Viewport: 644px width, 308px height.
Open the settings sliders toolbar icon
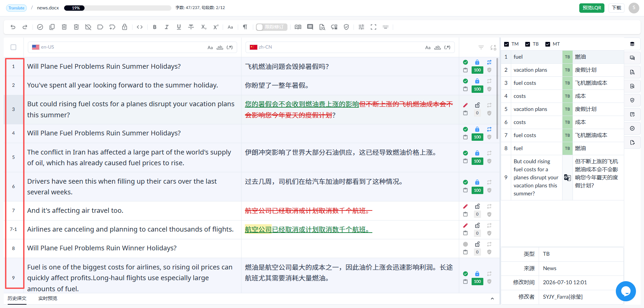[x=361, y=27]
